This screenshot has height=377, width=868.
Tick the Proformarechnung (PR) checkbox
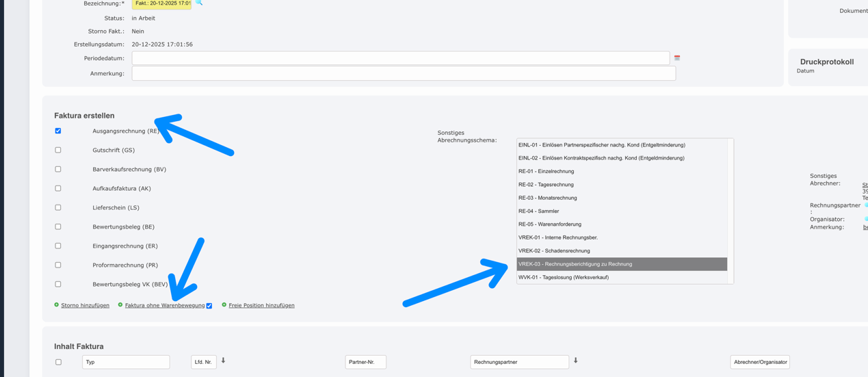click(58, 265)
